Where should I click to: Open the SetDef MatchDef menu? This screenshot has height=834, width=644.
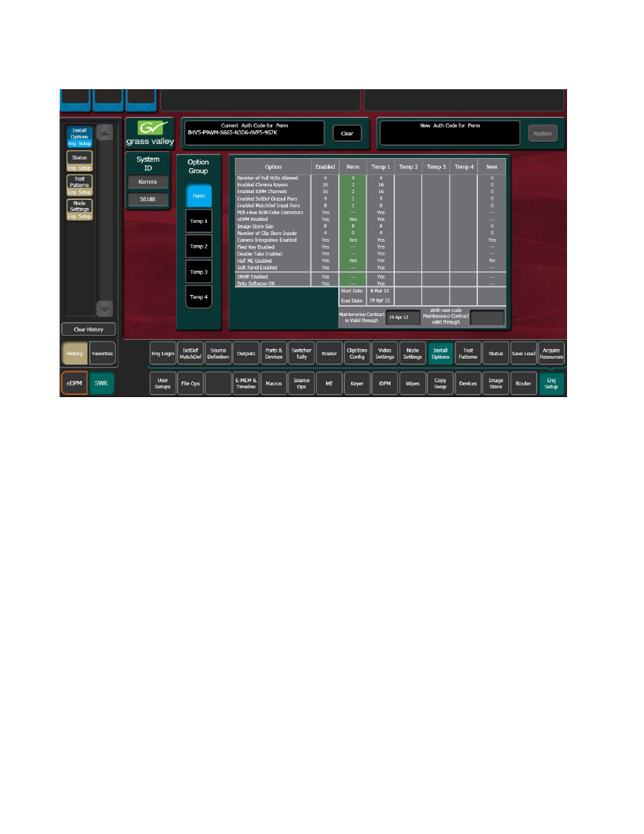click(190, 353)
